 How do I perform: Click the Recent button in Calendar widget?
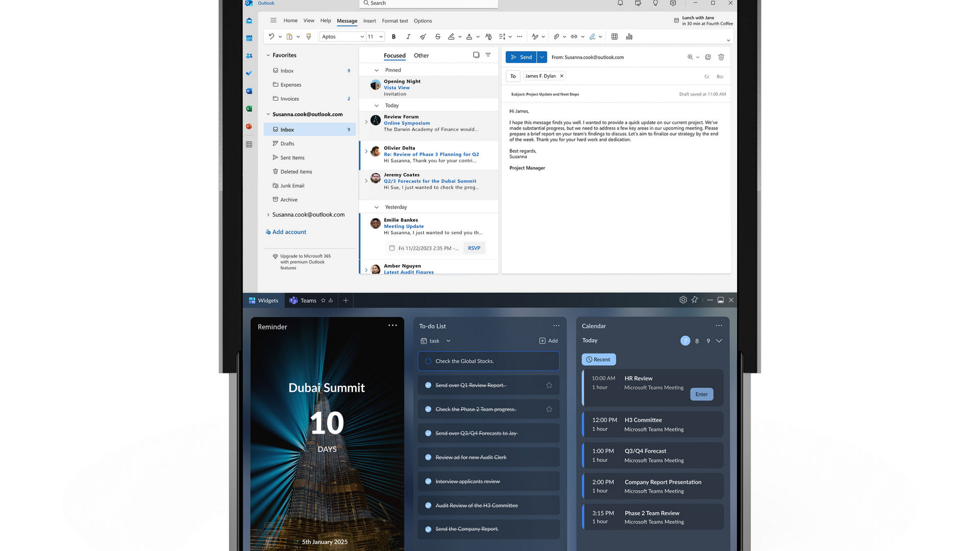599,360
